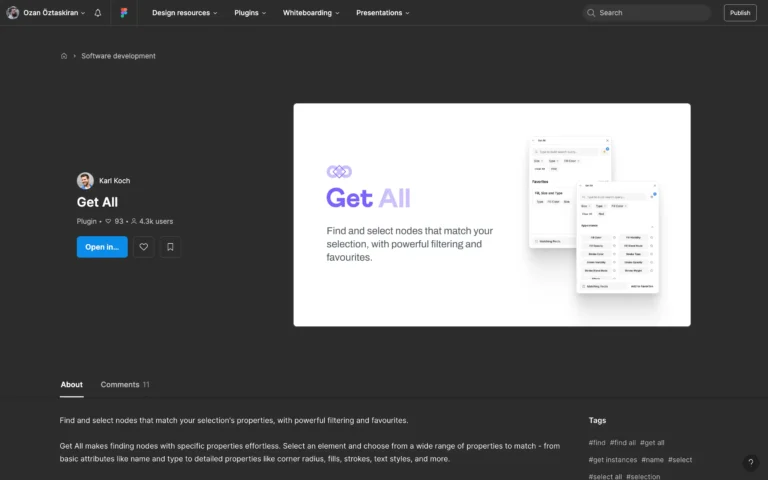Click the Open in... button
This screenshot has height=480, width=768.
click(102, 247)
